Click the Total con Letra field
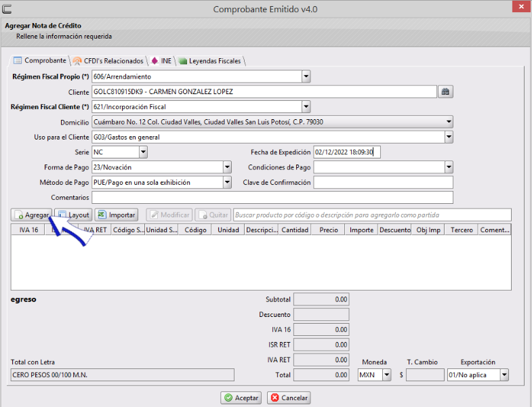Viewport: 532px width, 407px height. coord(123,374)
